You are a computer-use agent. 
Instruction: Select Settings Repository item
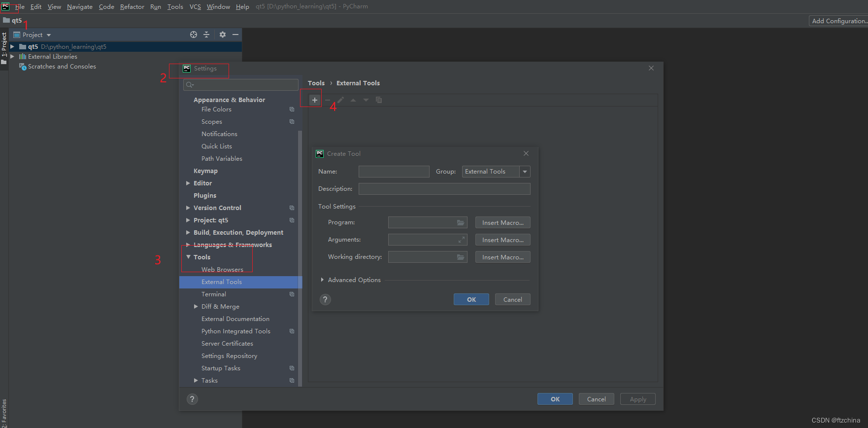pos(229,356)
